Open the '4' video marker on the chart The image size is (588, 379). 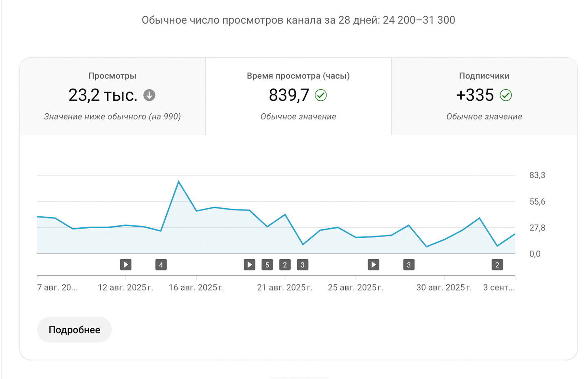[161, 264]
